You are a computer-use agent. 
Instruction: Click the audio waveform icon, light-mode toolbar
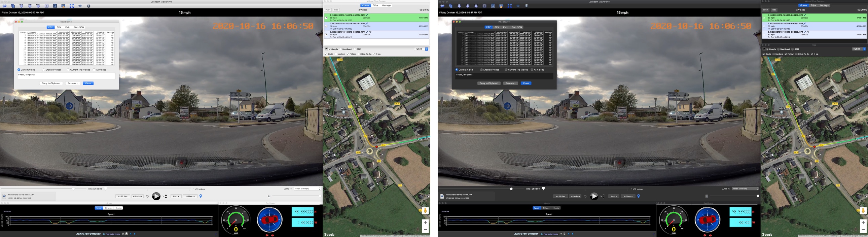[x=80, y=6]
